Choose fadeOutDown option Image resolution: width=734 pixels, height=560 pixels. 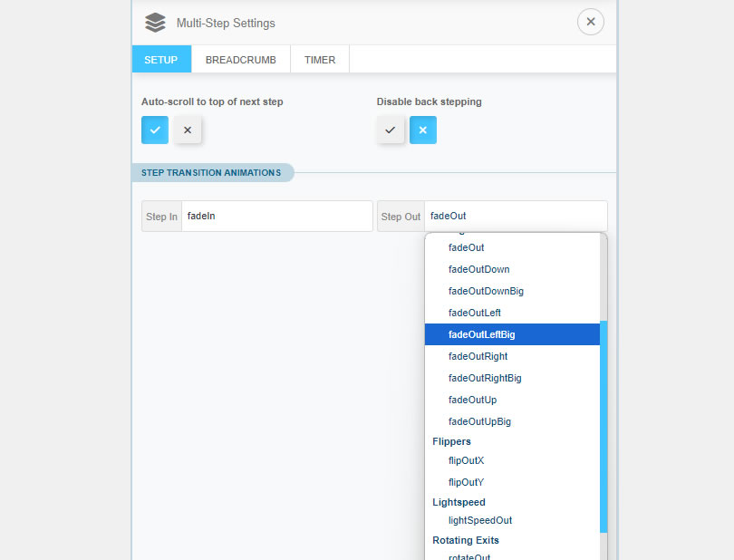point(512,269)
